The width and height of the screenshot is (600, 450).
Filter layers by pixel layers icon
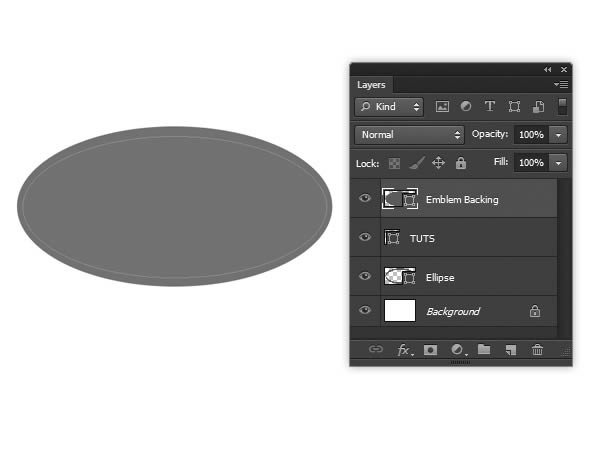click(x=442, y=106)
